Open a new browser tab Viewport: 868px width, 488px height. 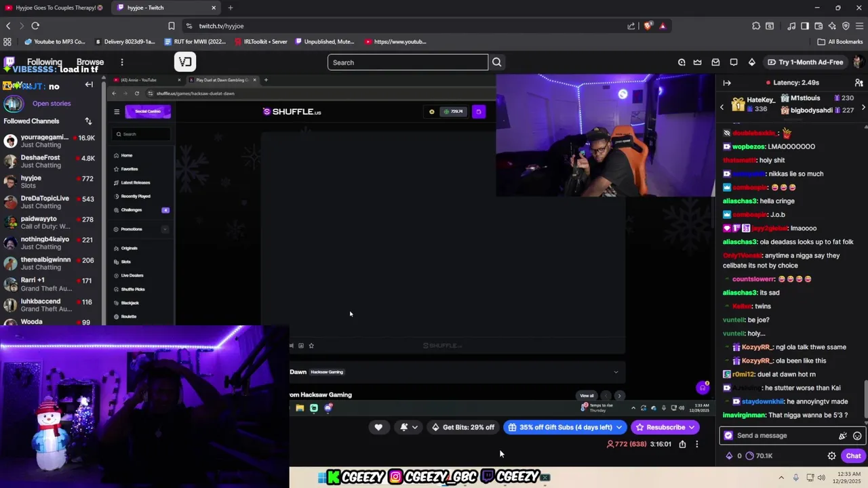[231, 7]
